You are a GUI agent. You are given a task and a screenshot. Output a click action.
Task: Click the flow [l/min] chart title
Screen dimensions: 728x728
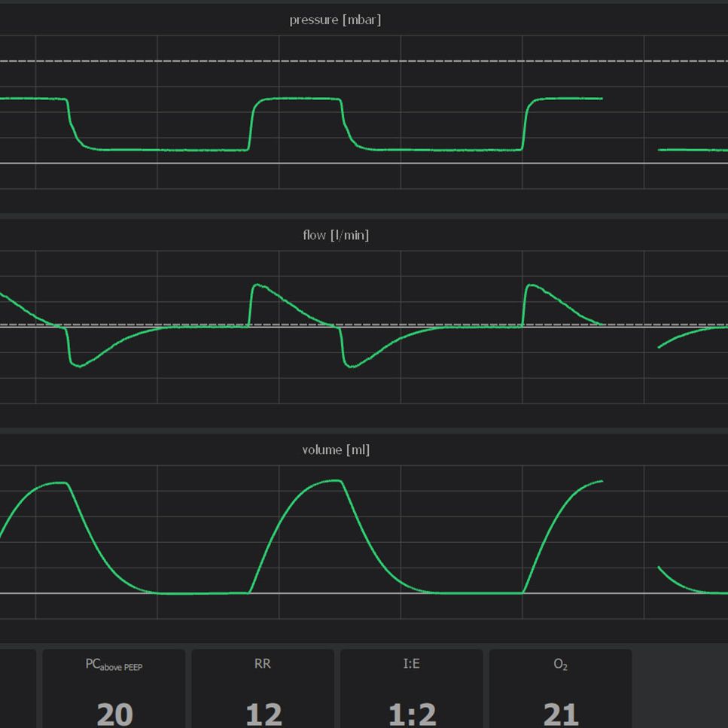[336, 235]
